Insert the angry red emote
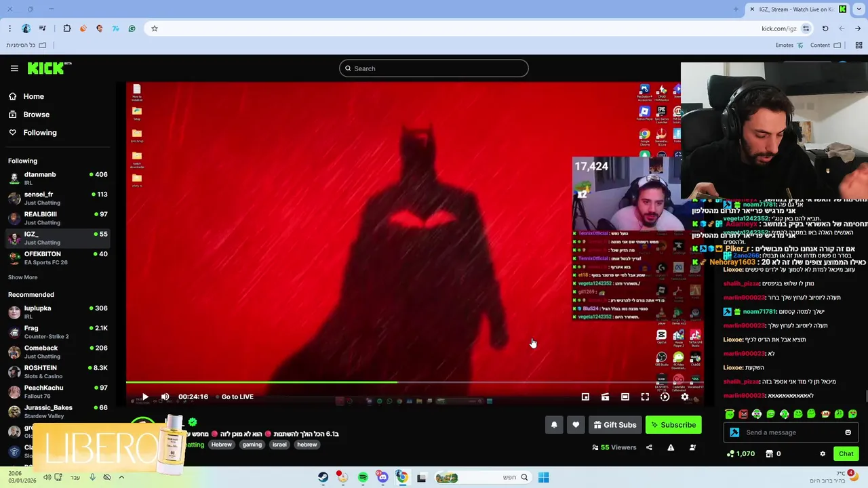The width and height of the screenshot is (868, 488). (x=743, y=413)
